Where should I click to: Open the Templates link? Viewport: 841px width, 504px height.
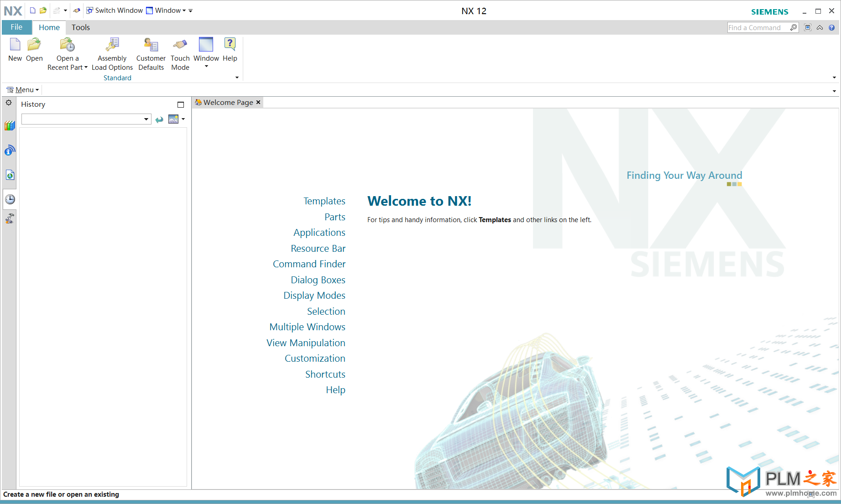click(x=324, y=201)
